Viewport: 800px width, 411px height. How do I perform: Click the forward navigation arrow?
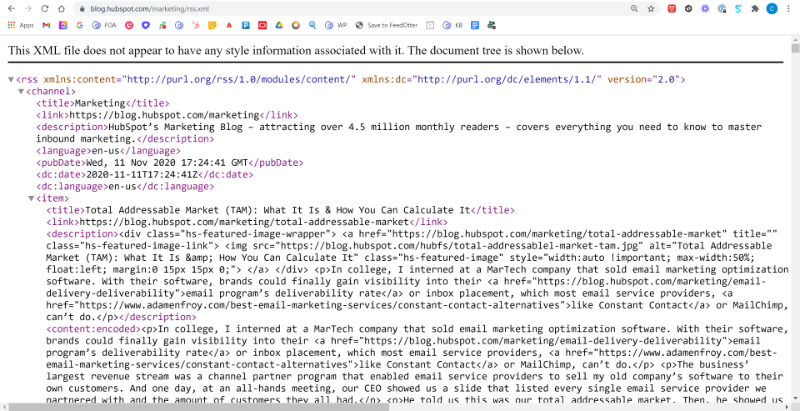pos(28,9)
